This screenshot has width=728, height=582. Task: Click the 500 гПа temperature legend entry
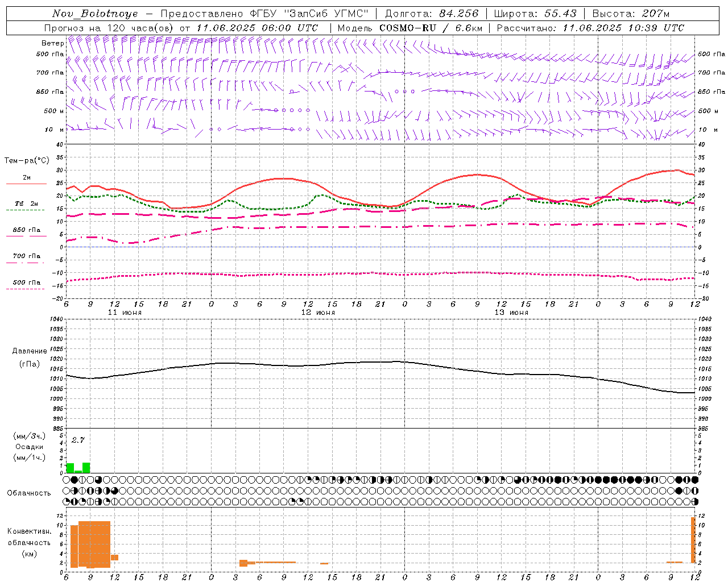tap(27, 282)
